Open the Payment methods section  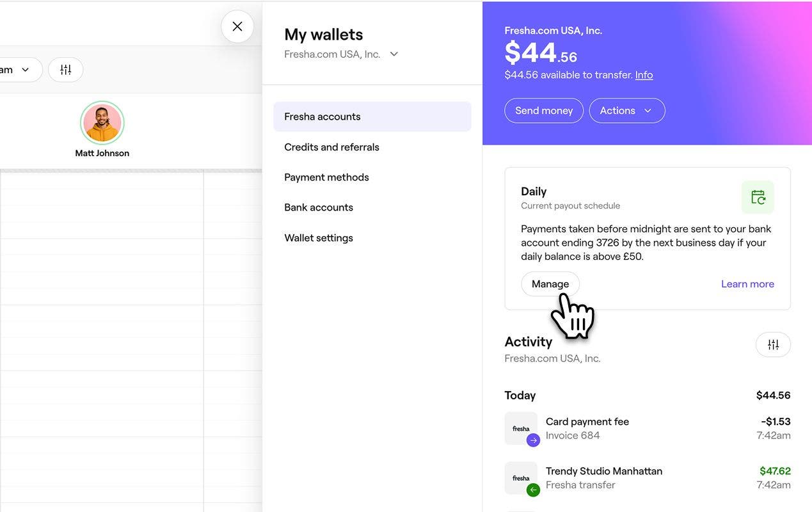coord(326,177)
